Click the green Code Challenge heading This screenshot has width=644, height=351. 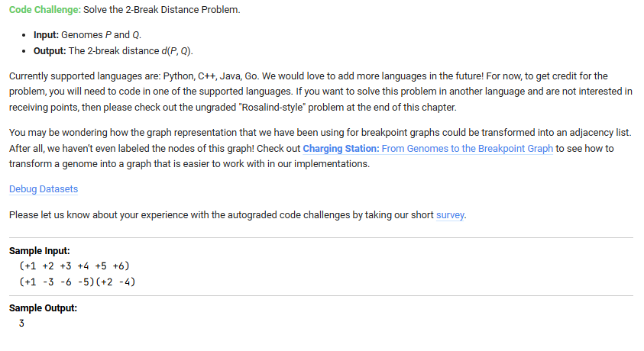tap(44, 8)
